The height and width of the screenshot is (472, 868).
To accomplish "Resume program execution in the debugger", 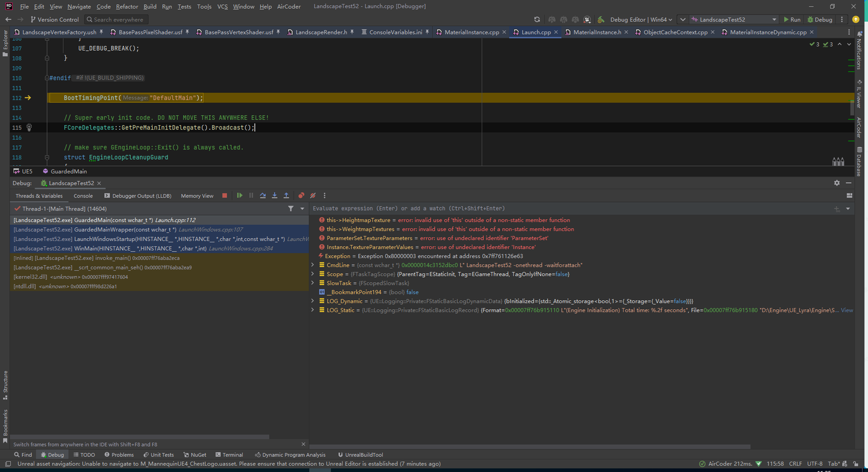I will [239, 195].
